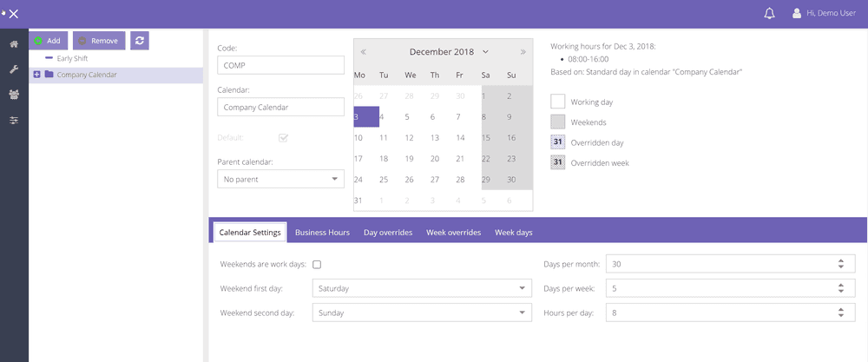Screen dimensions: 868x362
Task: Enable Weekends are work days checkbox
Action: coord(317,265)
